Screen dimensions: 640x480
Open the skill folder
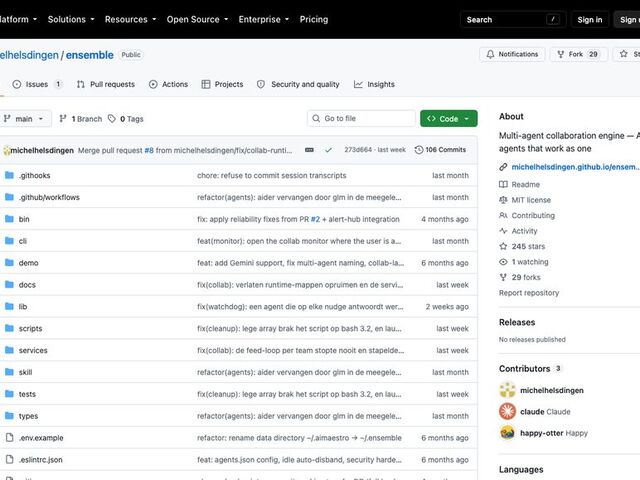(x=25, y=372)
